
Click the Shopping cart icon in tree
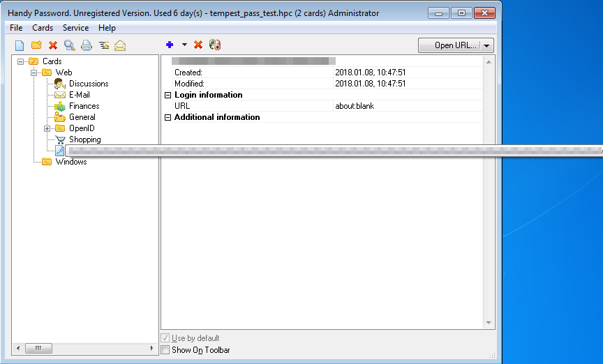[60, 139]
